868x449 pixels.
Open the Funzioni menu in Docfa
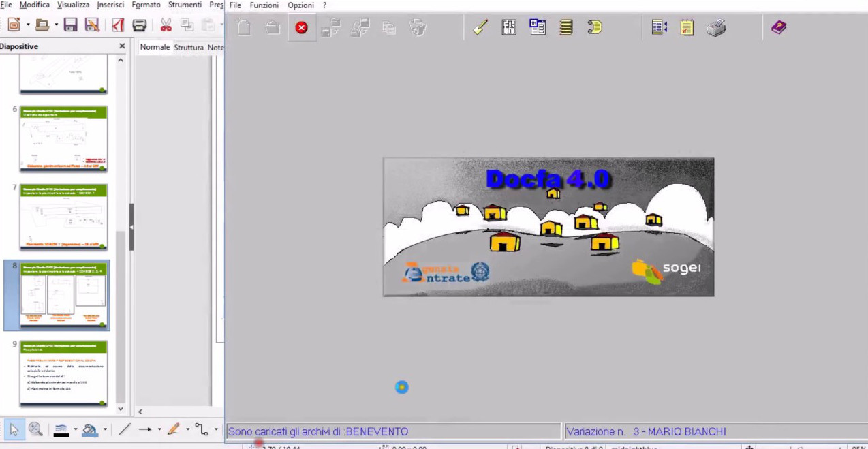click(264, 5)
